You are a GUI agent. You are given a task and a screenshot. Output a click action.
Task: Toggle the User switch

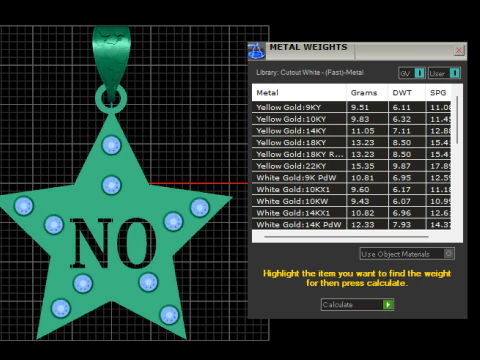click(x=444, y=73)
